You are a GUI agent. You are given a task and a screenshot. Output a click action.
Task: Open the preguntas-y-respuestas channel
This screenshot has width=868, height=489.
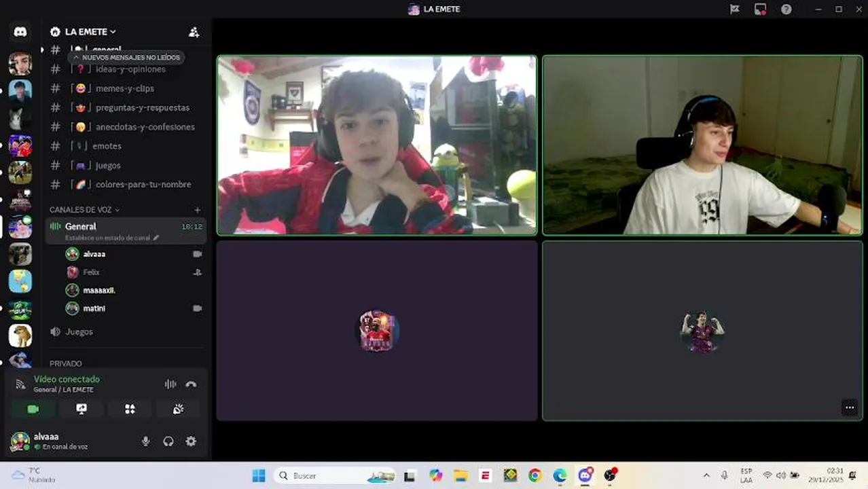click(126, 107)
